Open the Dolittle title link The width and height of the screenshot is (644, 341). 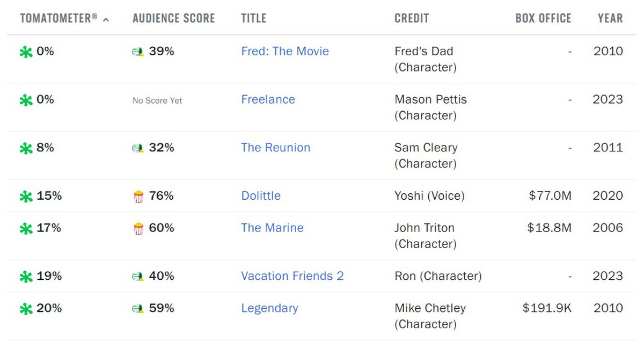(261, 196)
